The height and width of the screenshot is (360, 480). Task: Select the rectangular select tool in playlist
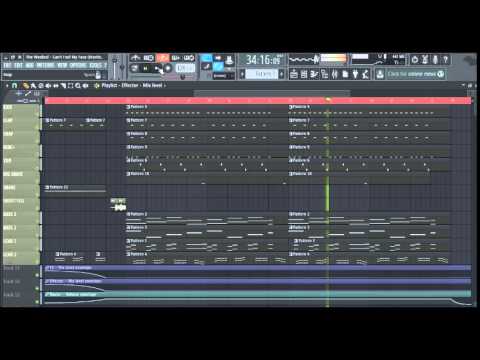coord(70,85)
